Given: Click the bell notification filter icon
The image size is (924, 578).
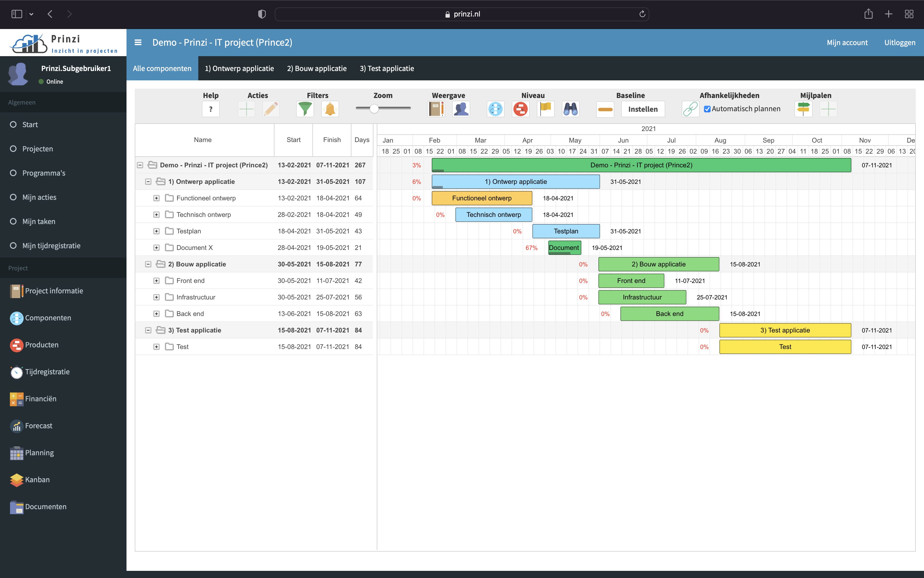Looking at the screenshot, I should 330,109.
